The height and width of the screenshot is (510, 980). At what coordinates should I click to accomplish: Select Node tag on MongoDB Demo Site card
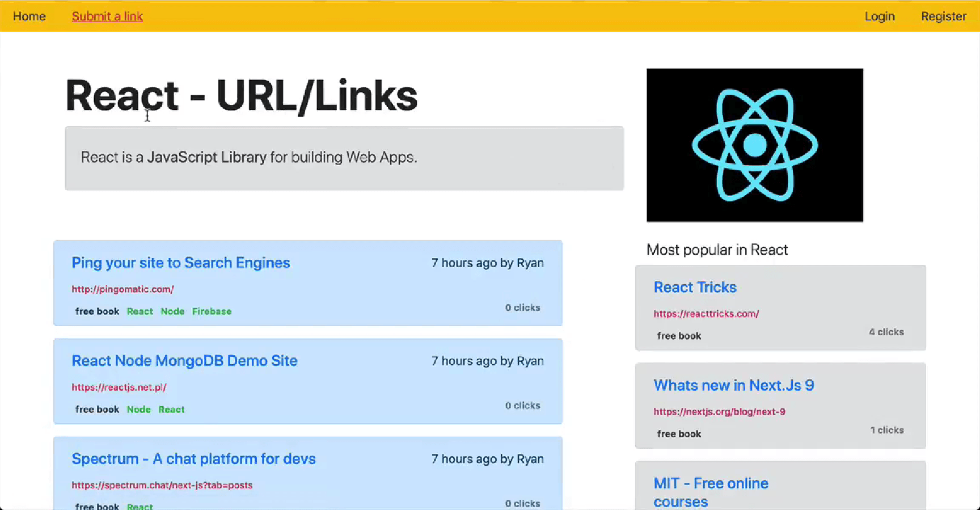[139, 410]
